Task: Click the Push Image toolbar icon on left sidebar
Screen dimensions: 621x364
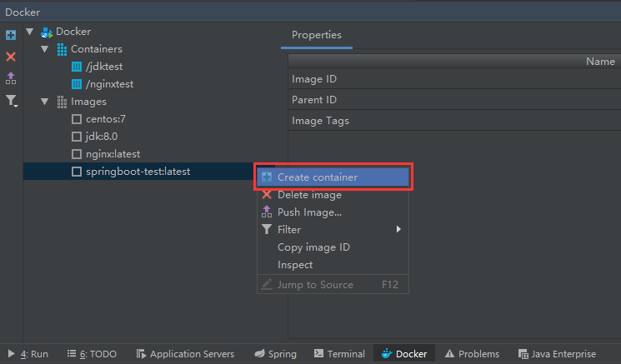Action: (11, 78)
